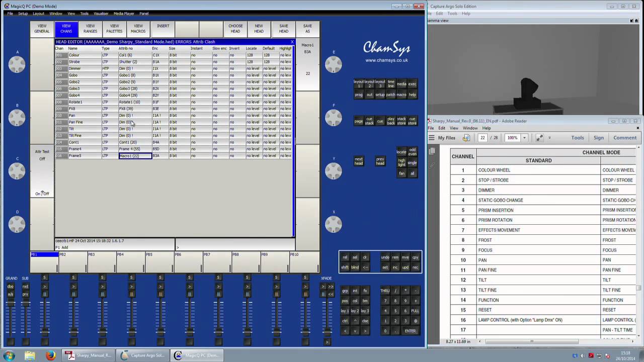The width and height of the screenshot is (644, 362).
Task: Click the patch console key
Action: [390, 95]
